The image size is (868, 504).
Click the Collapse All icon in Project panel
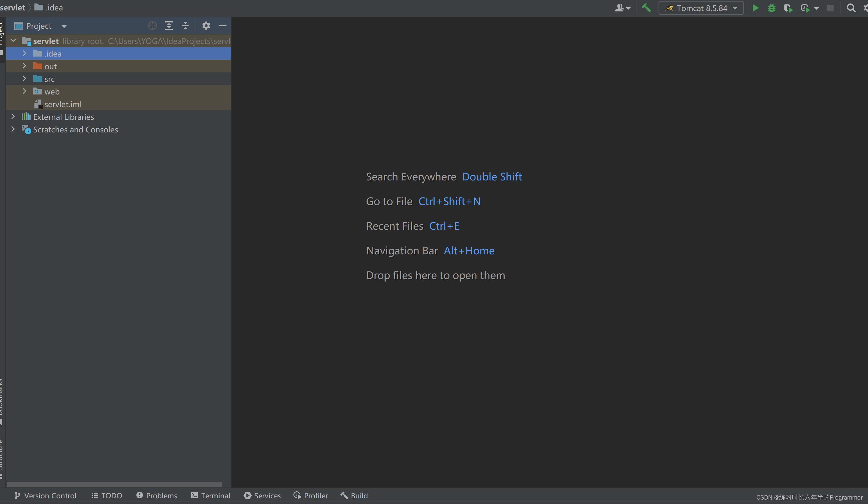(x=186, y=26)
